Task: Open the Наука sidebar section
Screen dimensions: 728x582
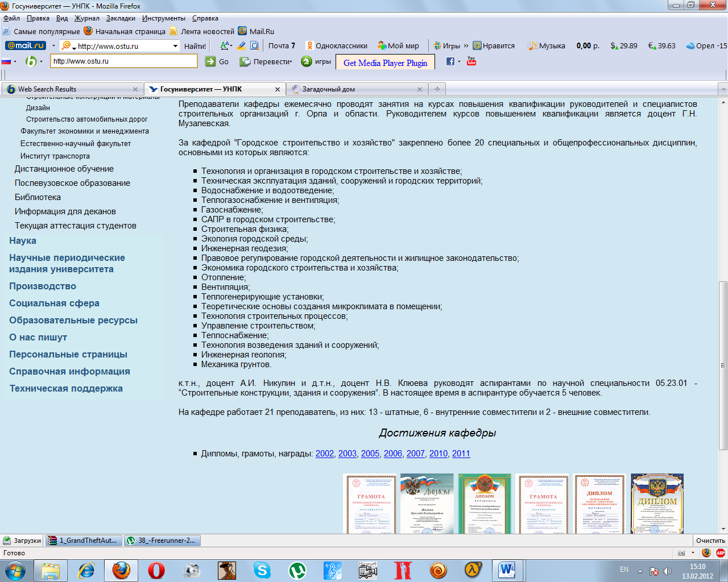Action: tap(23, 240)
